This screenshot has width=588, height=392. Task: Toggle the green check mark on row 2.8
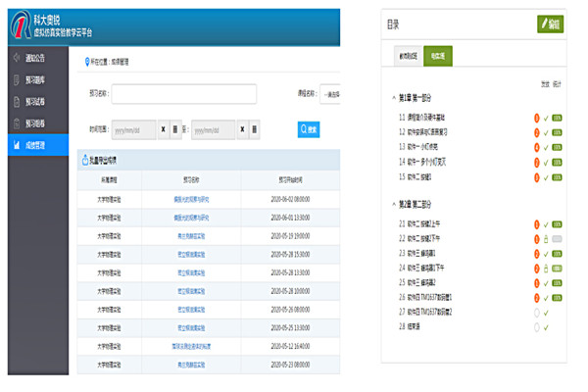click(x=546, y=327)
